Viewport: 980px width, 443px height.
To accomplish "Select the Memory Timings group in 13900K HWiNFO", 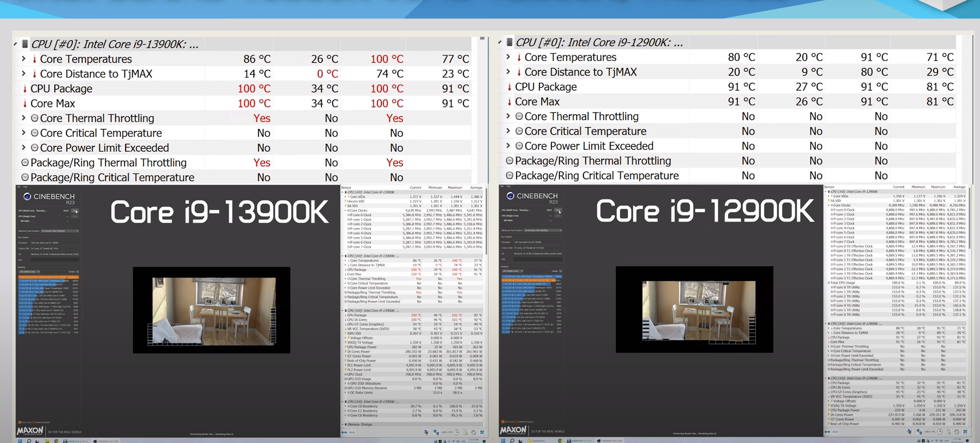I will pos(414,425).
